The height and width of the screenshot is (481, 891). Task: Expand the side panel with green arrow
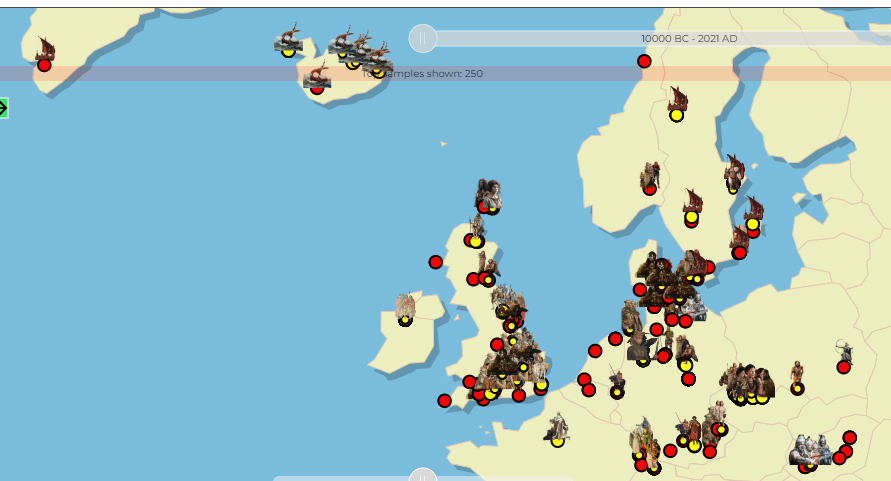click(4, 108)
